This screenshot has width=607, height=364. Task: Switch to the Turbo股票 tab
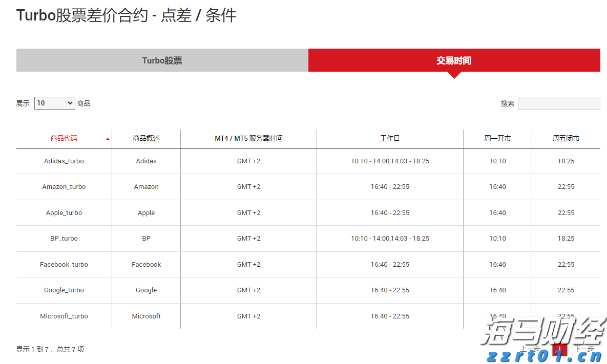[x=161, y=60]
